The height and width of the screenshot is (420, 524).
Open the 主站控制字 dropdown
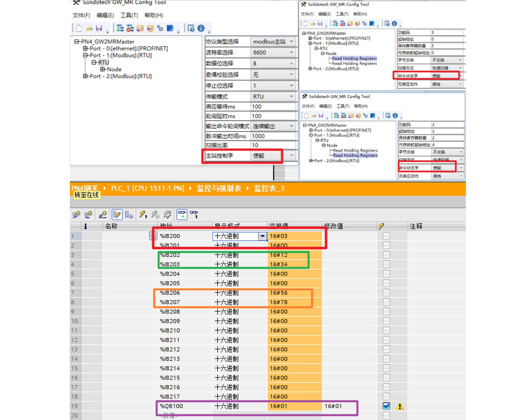click(273, 155)
